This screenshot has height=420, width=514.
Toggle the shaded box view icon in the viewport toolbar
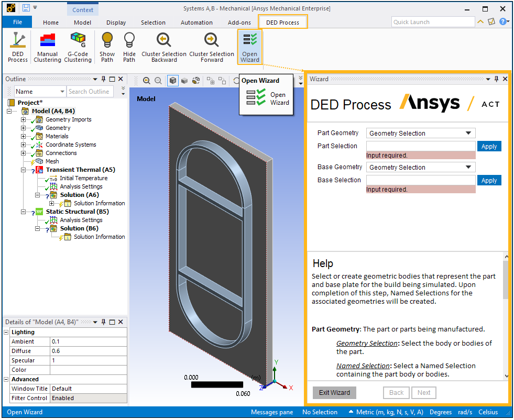pyautogui.click(x=173, y=81)
